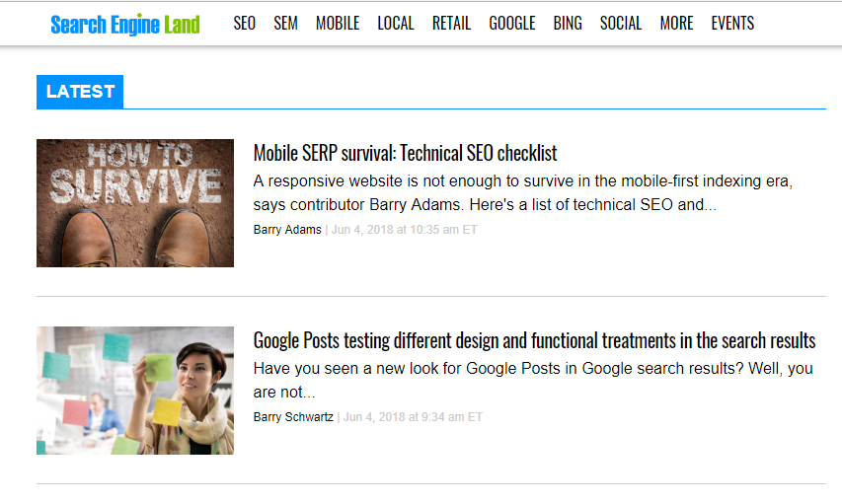Viewport: 842px width, 504px height.
Task: Click the Google Posts article excerpt text
Action: click(533, 380)
